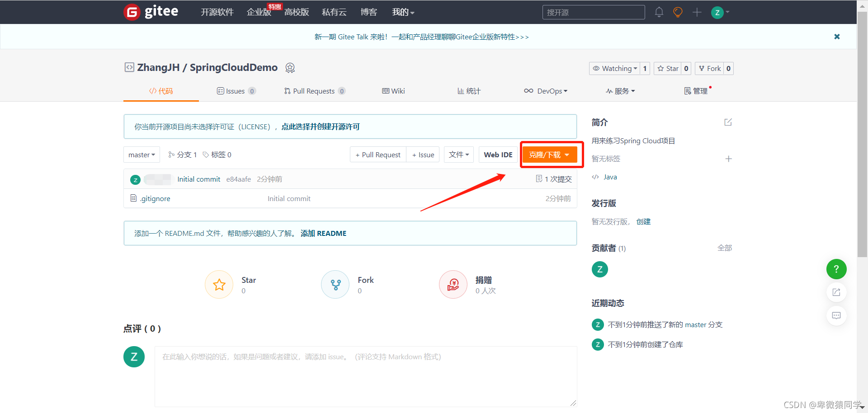Click the green question mark help button
The width and height of the screenshot is (868, 413).
[836, 269]
